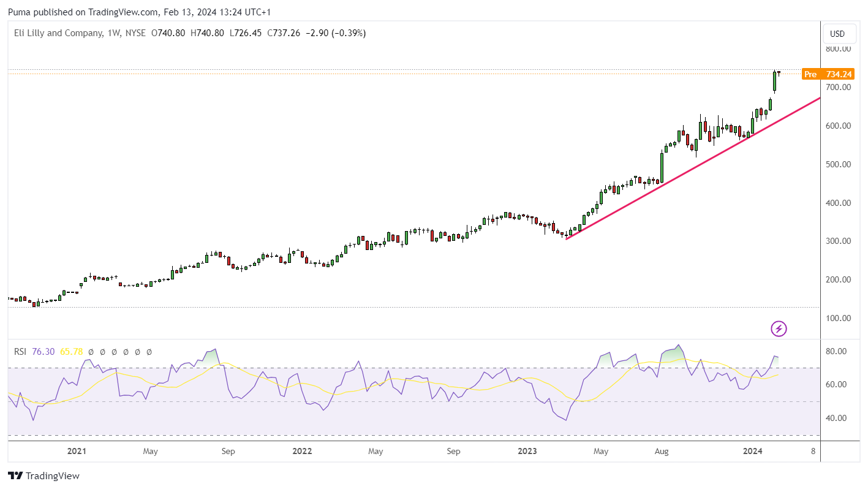Click the orange Pre 734.24 price label

[828, 74]
